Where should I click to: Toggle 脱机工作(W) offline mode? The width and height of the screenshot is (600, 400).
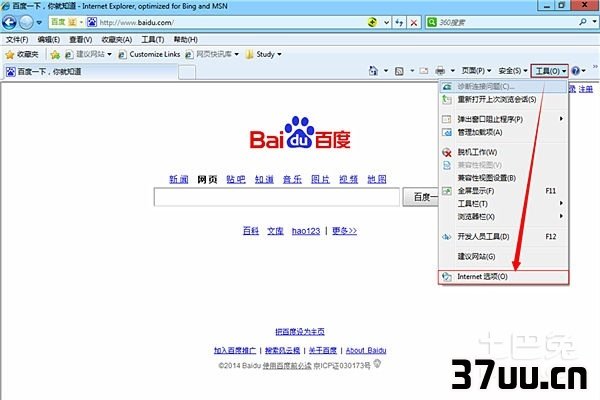pyautogui.click(x=503, y=152)
